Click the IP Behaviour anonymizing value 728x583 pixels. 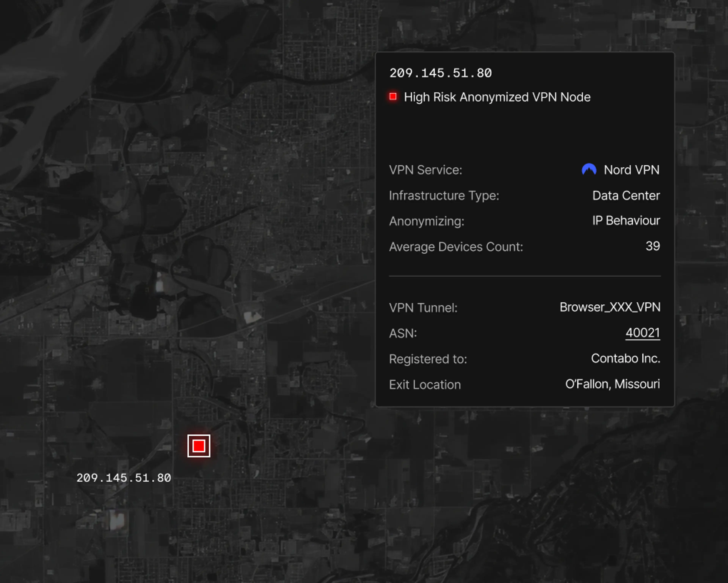(x=626, y=221)
